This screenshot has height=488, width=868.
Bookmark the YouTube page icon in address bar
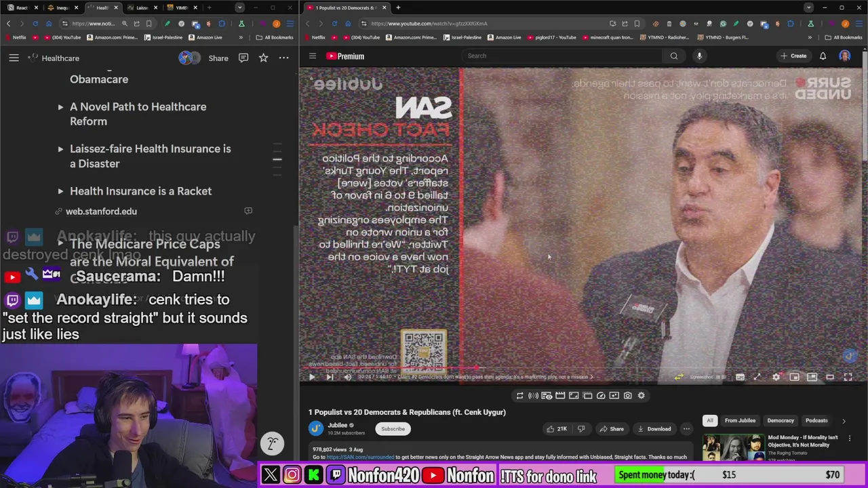(x=637, y=23)
